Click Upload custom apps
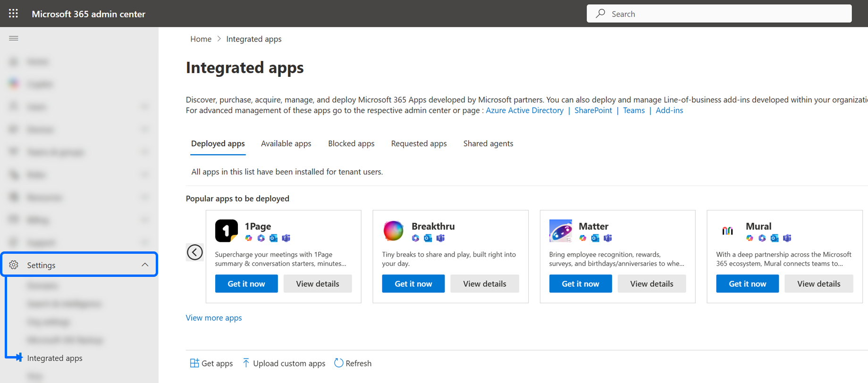Screen dimensions: 868x383 [x=284, y=363]
